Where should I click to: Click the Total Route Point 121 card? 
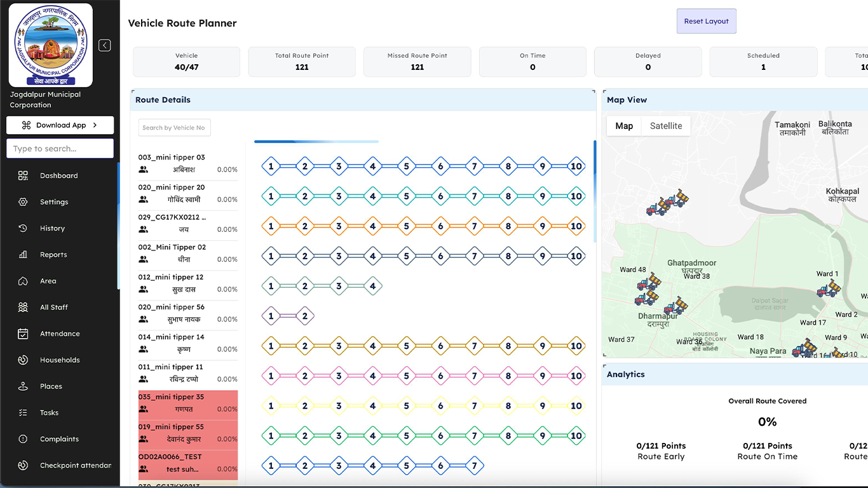[302, 62]
